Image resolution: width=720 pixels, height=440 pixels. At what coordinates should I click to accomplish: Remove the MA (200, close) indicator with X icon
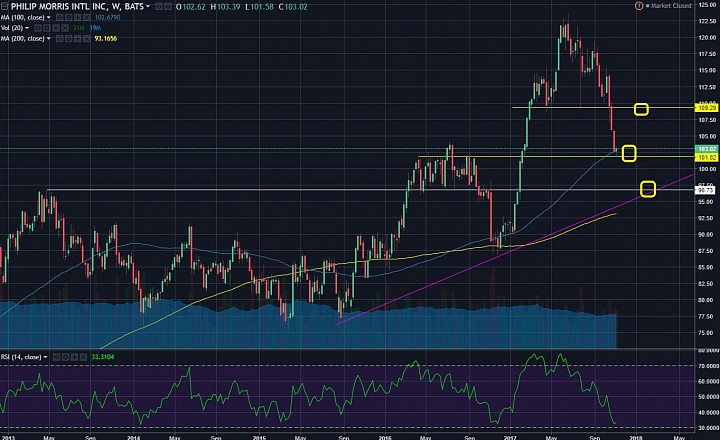86,39
